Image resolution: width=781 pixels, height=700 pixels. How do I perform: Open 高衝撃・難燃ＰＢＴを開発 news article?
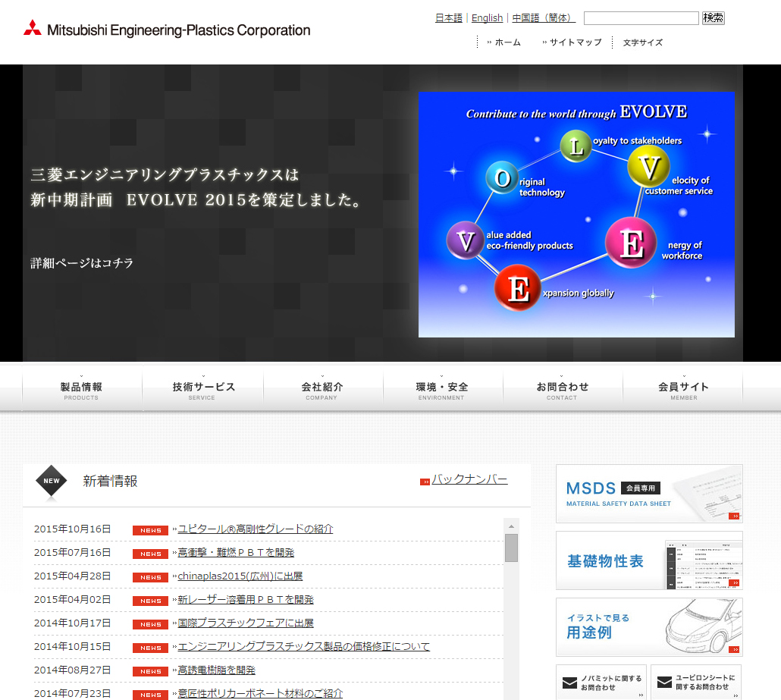tap(236, 553)
